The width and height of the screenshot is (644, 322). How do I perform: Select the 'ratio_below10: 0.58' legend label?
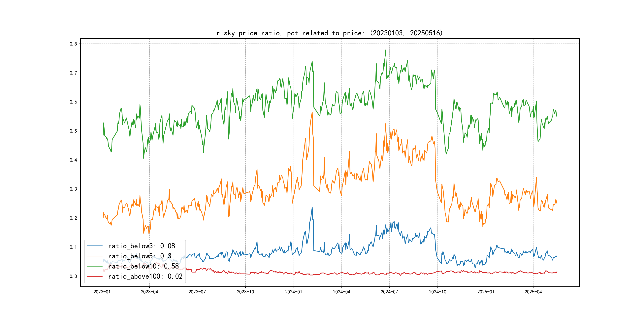point(143,266)
